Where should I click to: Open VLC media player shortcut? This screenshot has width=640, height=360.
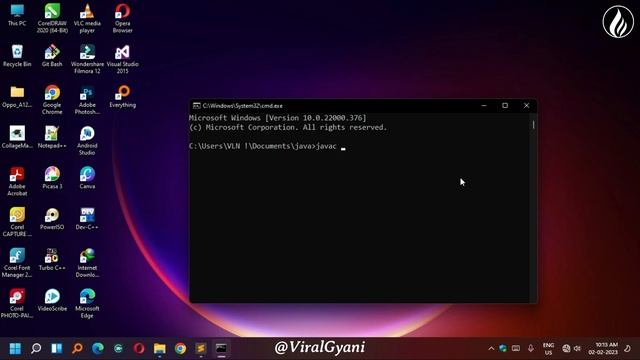87,18
